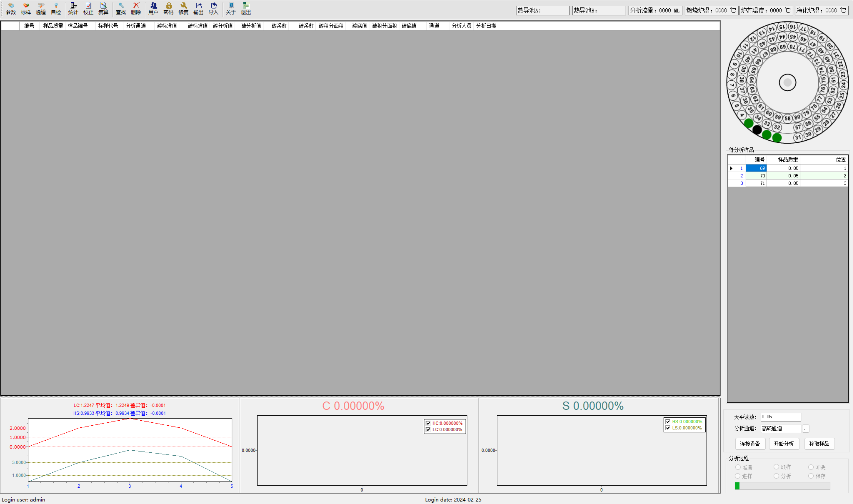The width and height of the screenshot is (853, 504).
Task: Open the 用户 user management icon
Action: (153, 8)
